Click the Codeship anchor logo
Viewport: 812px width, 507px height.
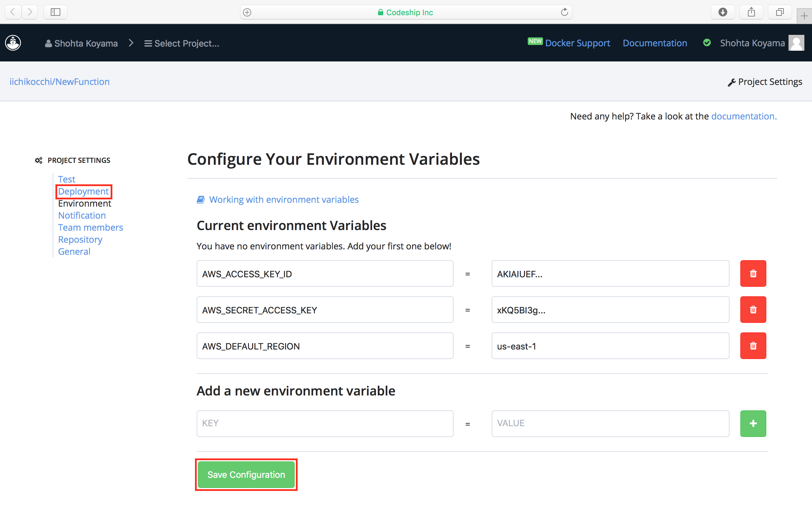pyautogui.click(x=13, y=42)
